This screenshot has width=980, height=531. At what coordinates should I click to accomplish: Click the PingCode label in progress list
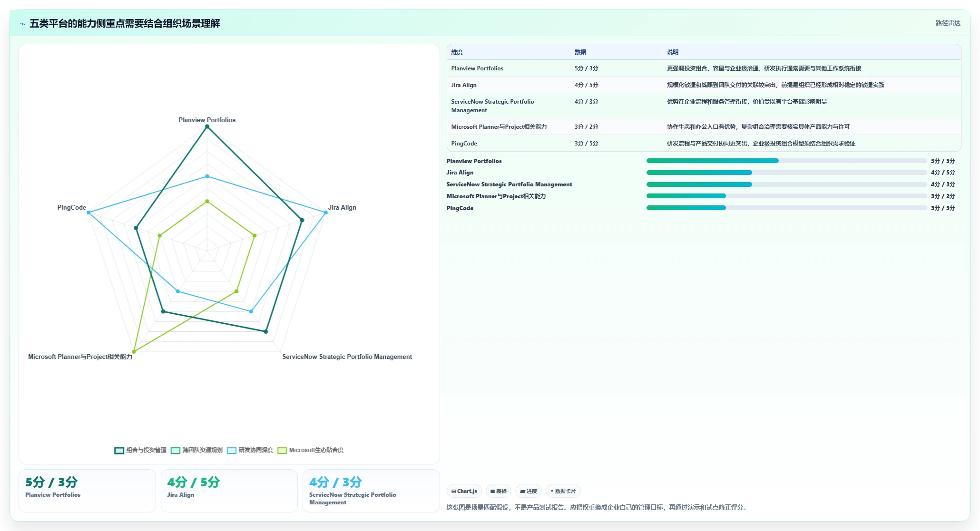pyautogui.click(x=460, y=208)
